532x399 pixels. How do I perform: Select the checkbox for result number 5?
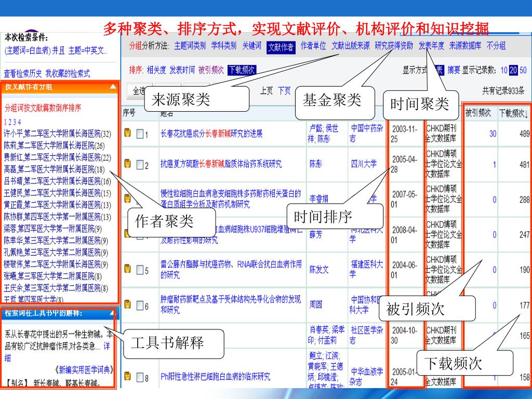click(x=139, y=270)
